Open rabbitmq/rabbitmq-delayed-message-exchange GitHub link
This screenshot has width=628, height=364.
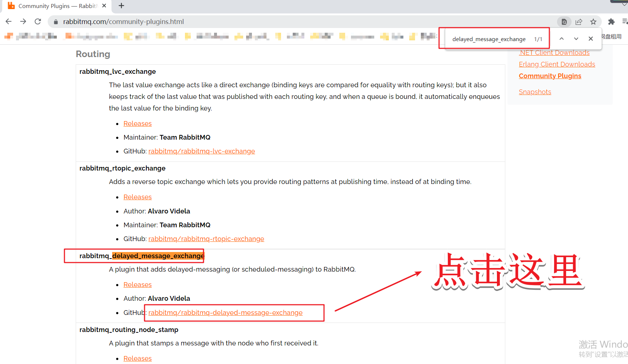225,313
